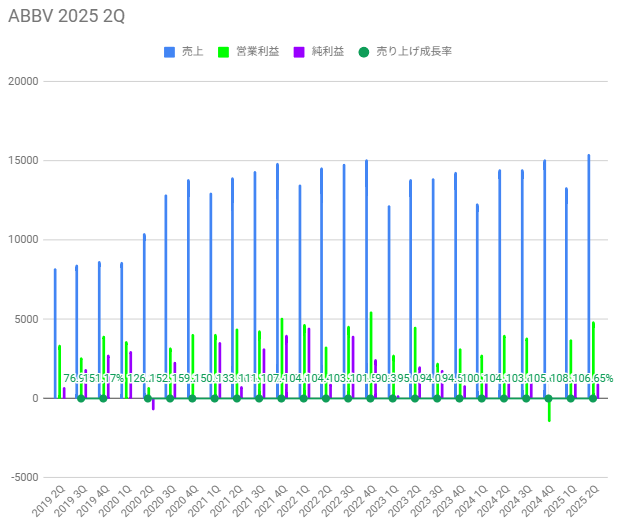Click the growth-rate dot for 2022 4Q
623x532 pixels.
pyautogui.click(x=370, y=398)
